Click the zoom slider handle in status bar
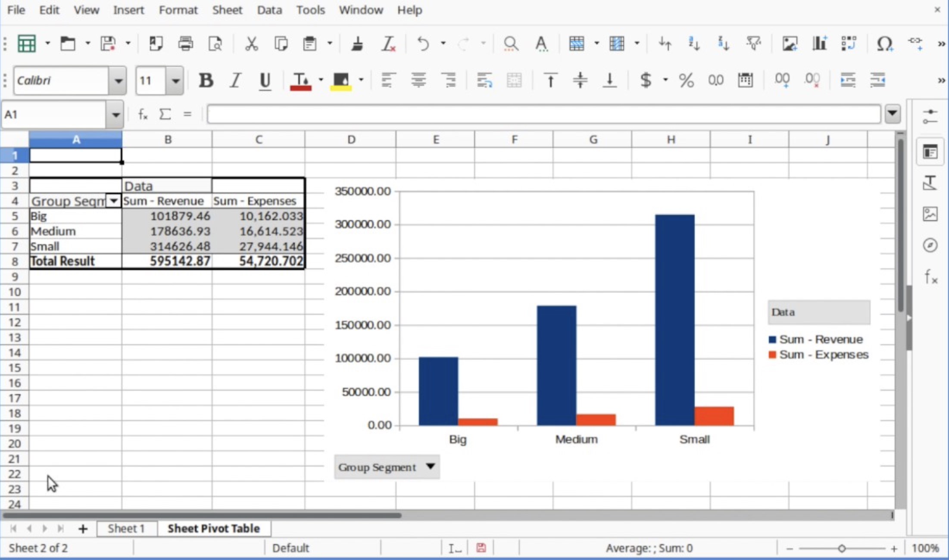This screenshot has width=949, height=560. [x=841, y=548]
